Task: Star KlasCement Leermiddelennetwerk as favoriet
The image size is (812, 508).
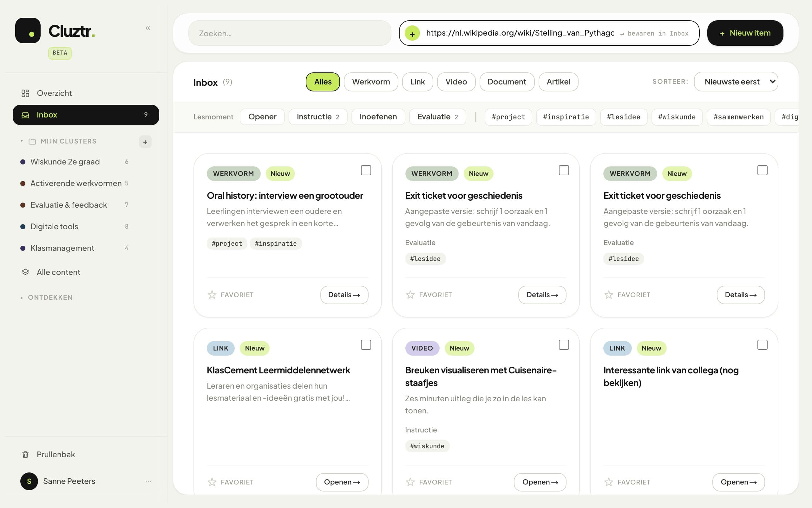Action: [x=212, y=482]
